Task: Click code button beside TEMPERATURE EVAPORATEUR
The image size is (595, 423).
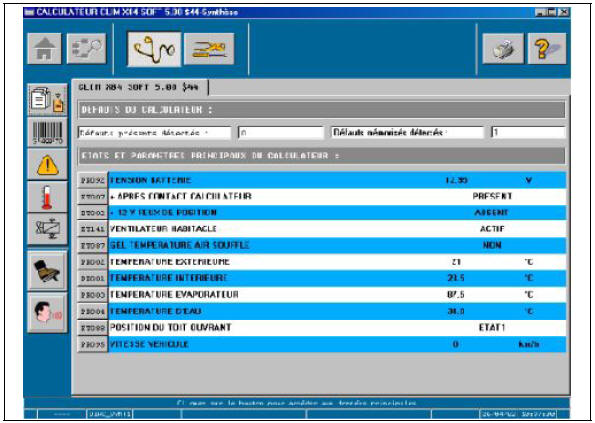Action: click(93, 295)
